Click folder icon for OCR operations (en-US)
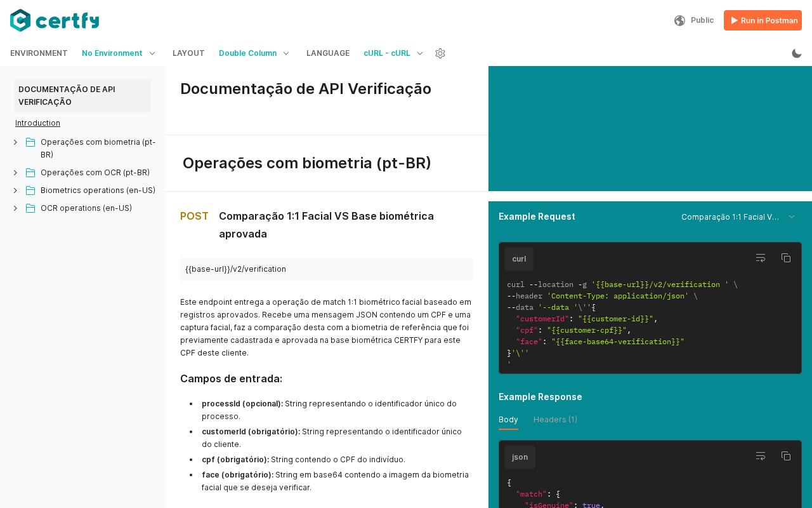This screenshot has height=508, width=812. [30, 208]
